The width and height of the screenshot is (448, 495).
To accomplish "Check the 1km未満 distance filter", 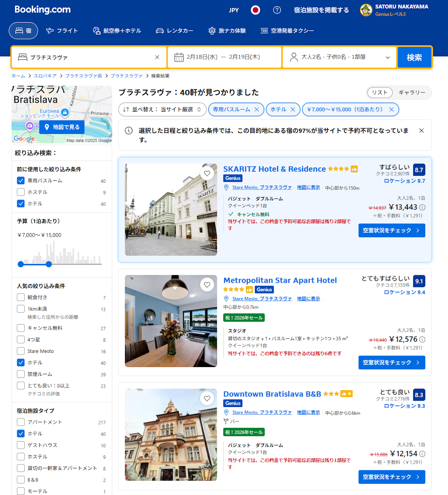I will (21, 309).
